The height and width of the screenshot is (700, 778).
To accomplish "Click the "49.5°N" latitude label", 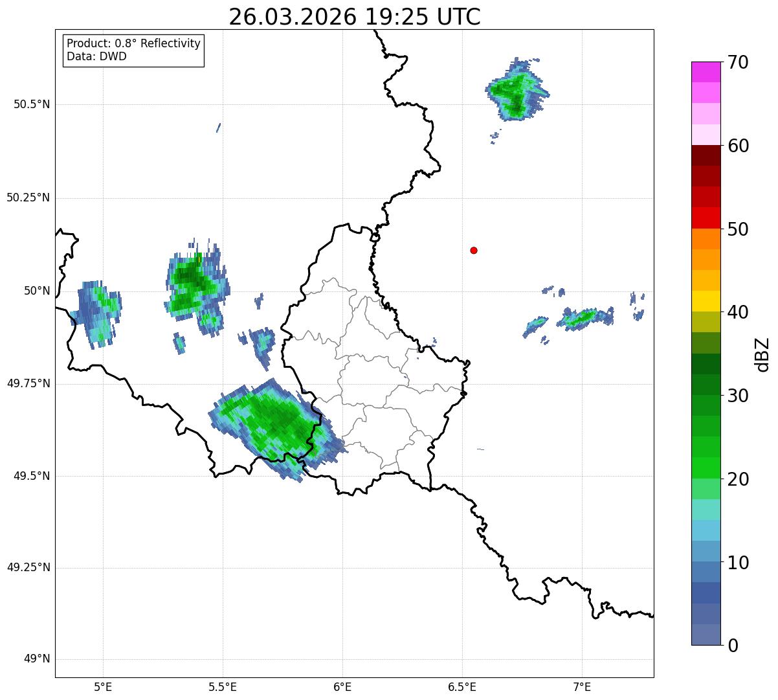I will 32,476.
